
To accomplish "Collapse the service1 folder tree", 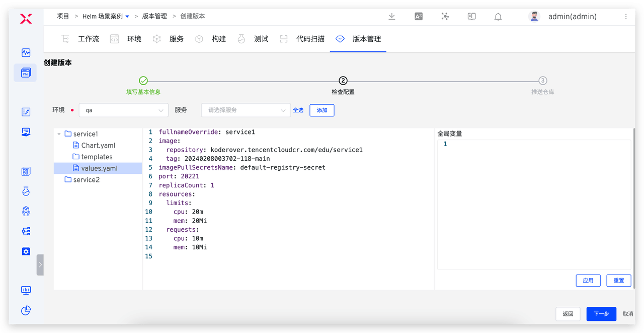I will [59, 134].
